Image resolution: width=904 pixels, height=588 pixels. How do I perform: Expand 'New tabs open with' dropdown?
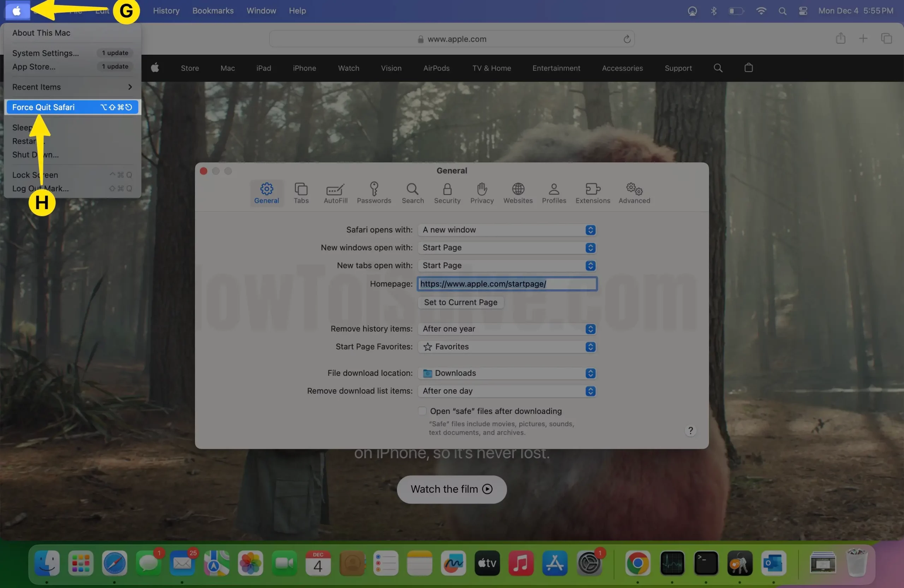(x=507, y=266)
